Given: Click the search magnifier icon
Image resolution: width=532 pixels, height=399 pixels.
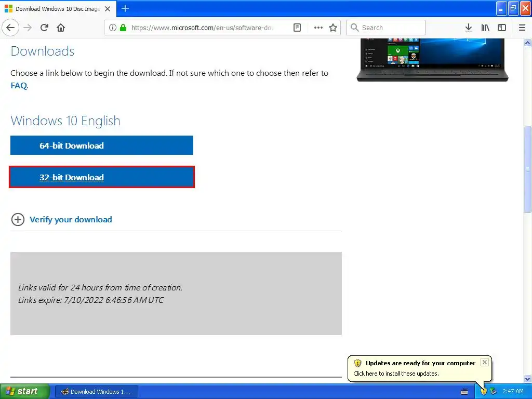Looking at the screenshot, I should tap(354, 28).
